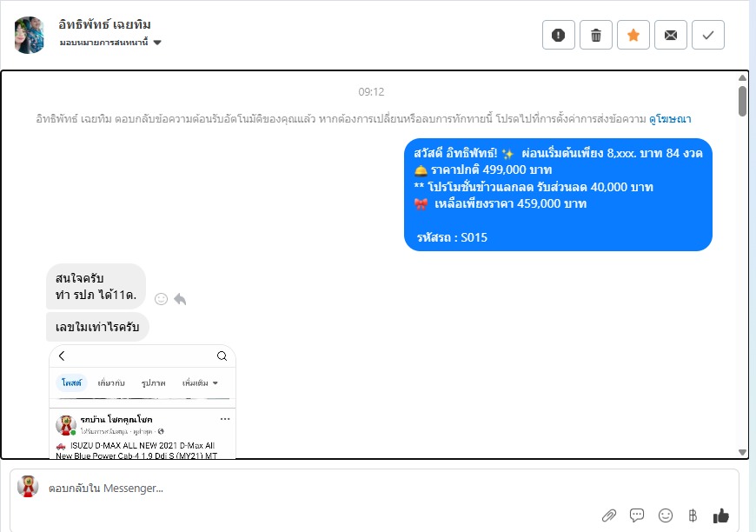
Task: Attach a file with paperclip icon
Action: point(609,515)
